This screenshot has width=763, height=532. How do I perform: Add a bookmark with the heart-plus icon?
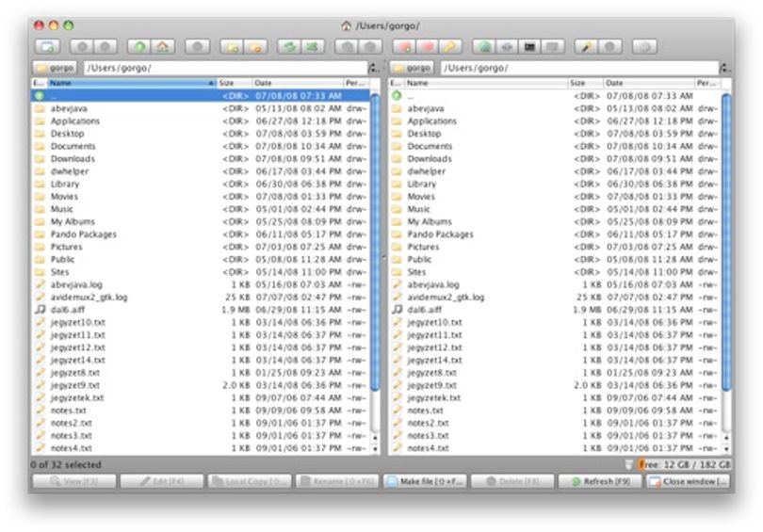pos(404,47)
